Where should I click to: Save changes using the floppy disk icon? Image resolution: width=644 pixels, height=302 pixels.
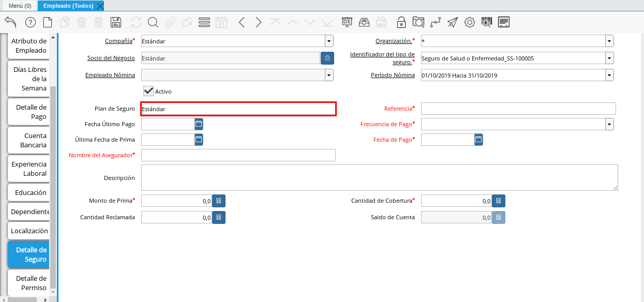pos(116,22)
